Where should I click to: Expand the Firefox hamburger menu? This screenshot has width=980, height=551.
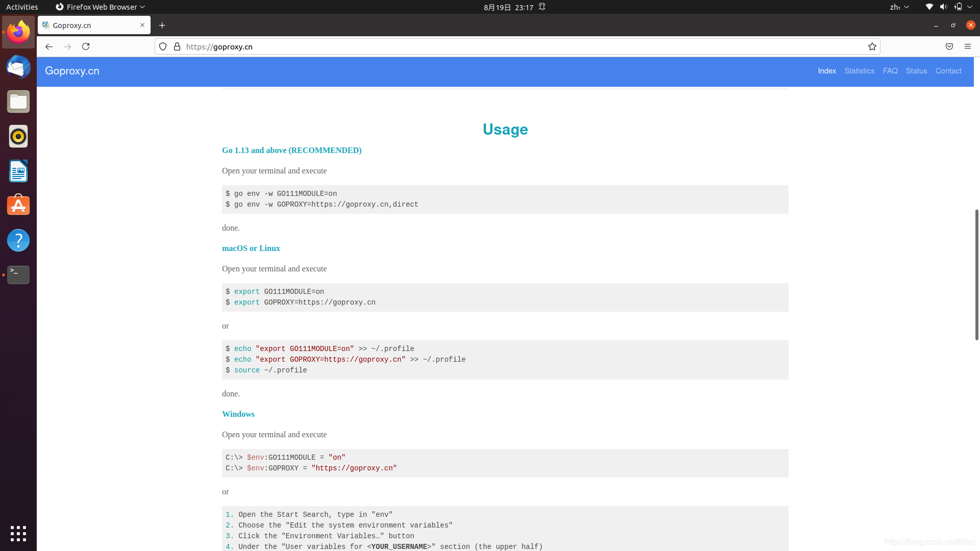pyautogui.click(x=968, y=46)
